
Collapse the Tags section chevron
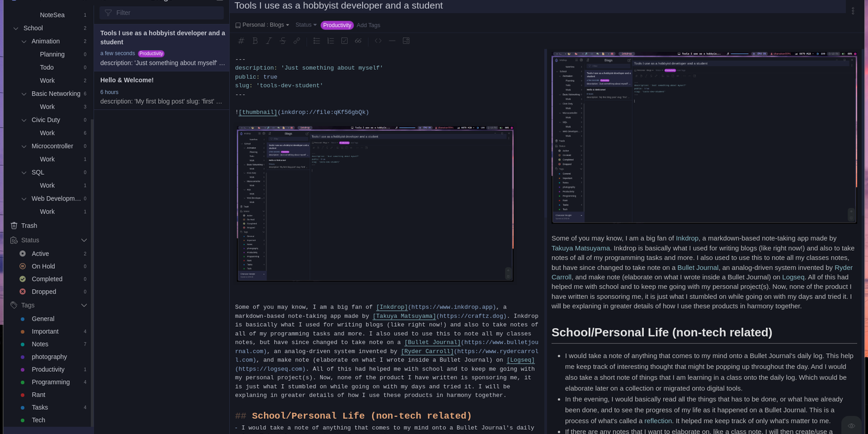click(x=84, y=305)
